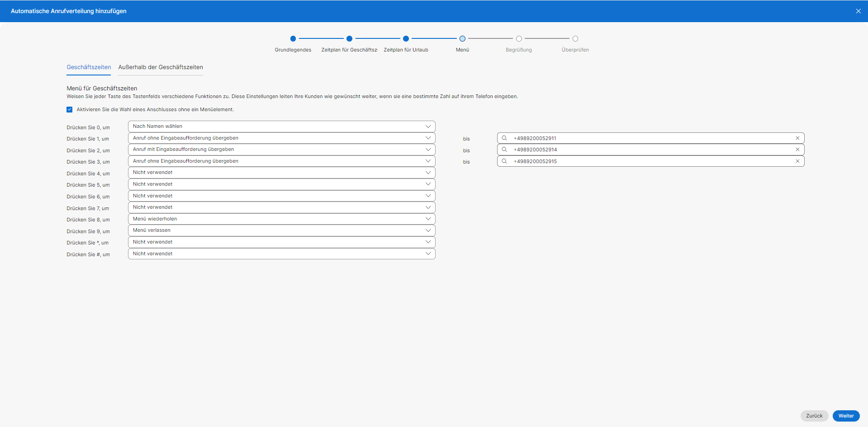Click search icon in +4989200052914 field
This screenshot has height=427, width=868.
[504, 150]
